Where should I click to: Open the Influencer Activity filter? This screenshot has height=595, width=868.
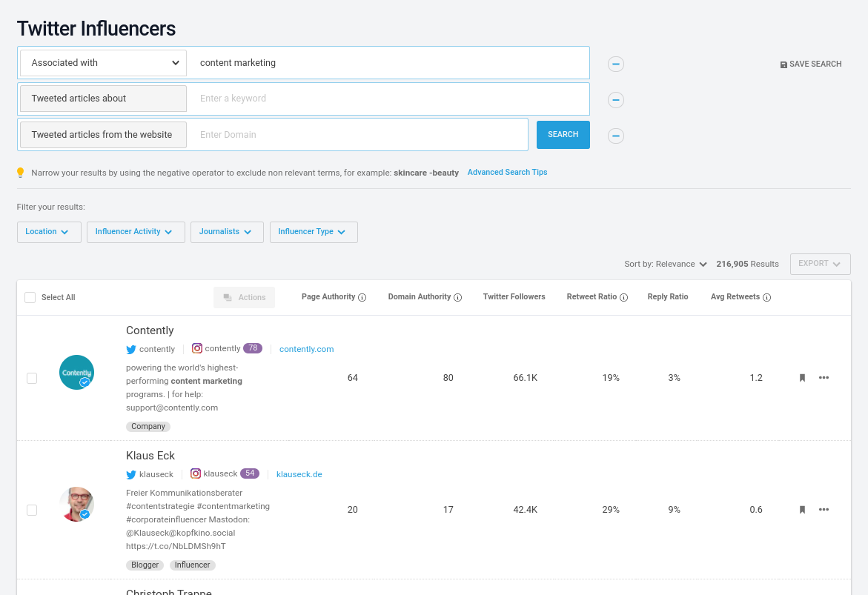coord(135,232)
